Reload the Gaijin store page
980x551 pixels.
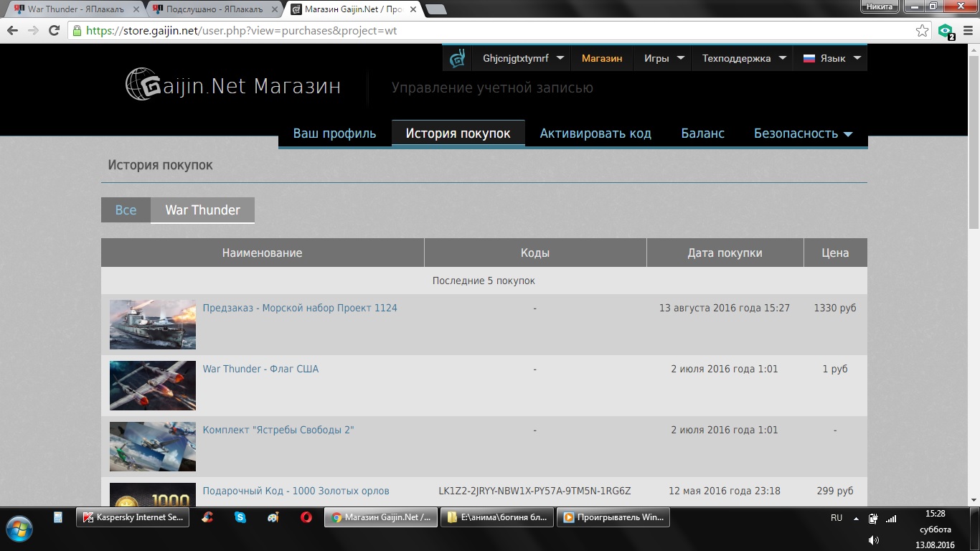click(54, 31)
